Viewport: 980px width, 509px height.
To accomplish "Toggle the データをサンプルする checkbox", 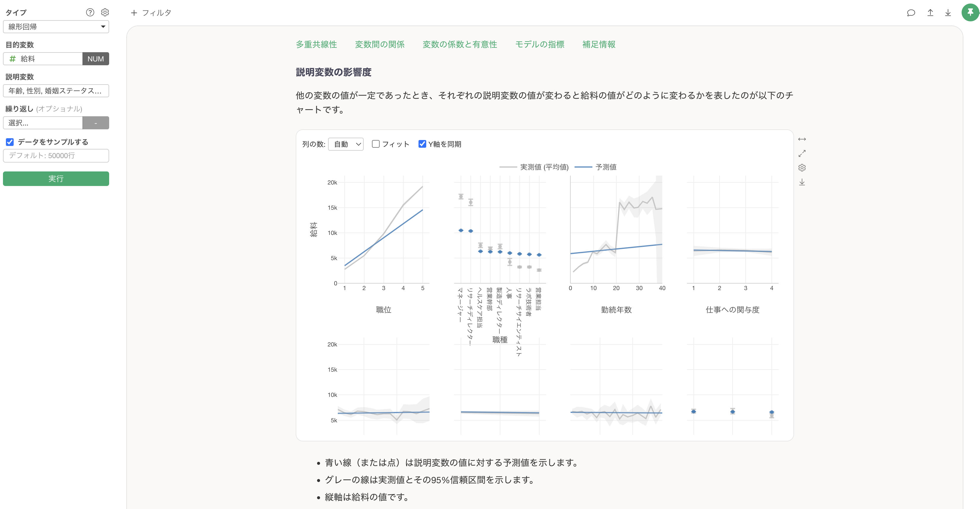I will [x=10, y=142].
